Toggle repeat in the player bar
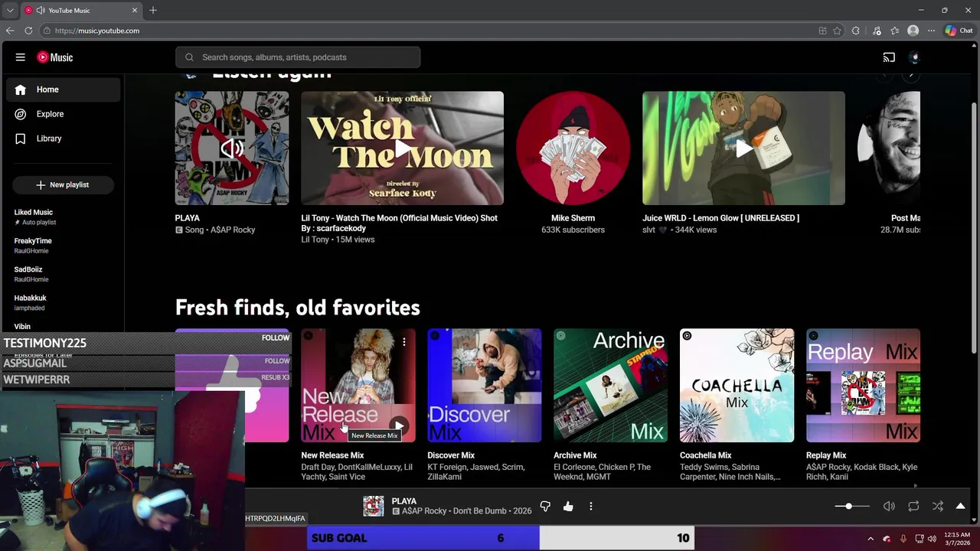The image size is (980, 551). click(x=913, y=507)
